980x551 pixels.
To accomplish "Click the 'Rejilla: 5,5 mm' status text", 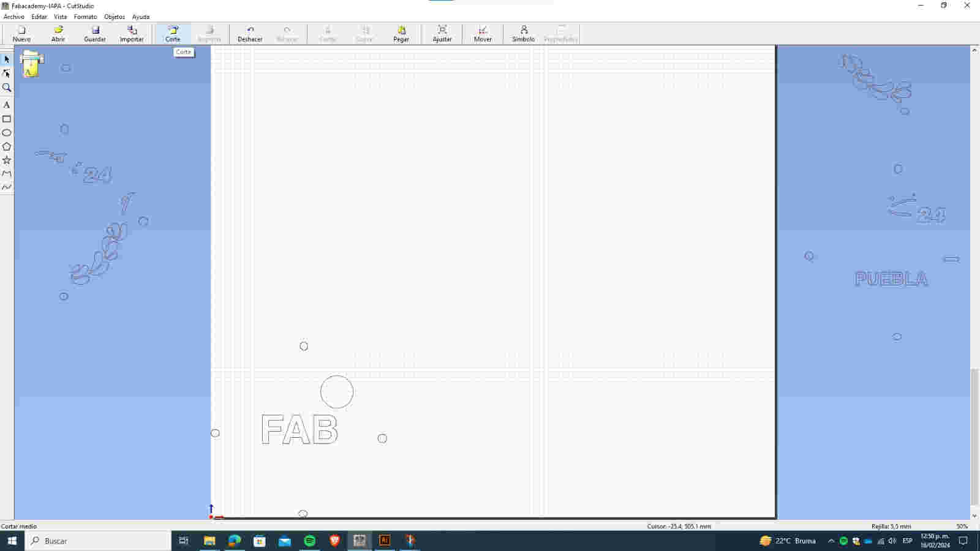I will pos(891,526).
